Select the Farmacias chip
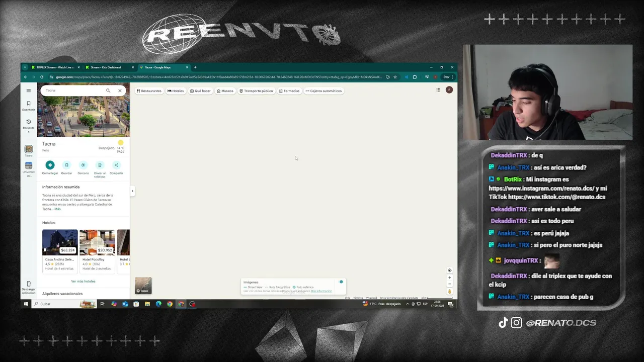 pos(289,91)
